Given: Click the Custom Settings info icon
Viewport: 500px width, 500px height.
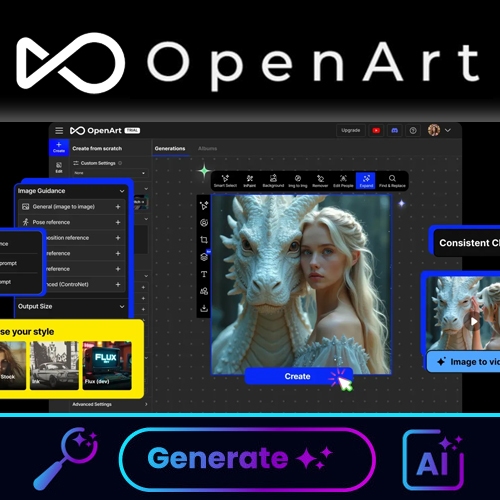Looking at the screenshot, I should (120, 163).
